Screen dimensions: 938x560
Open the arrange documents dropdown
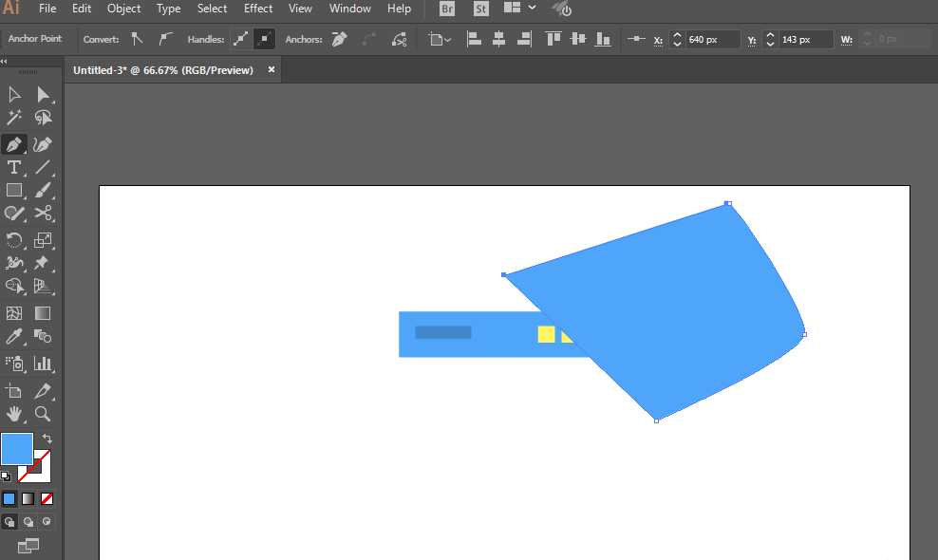[x=519, y=9]
